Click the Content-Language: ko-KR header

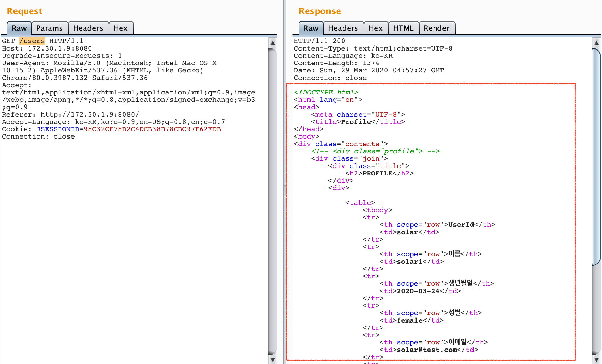(343, 56)
